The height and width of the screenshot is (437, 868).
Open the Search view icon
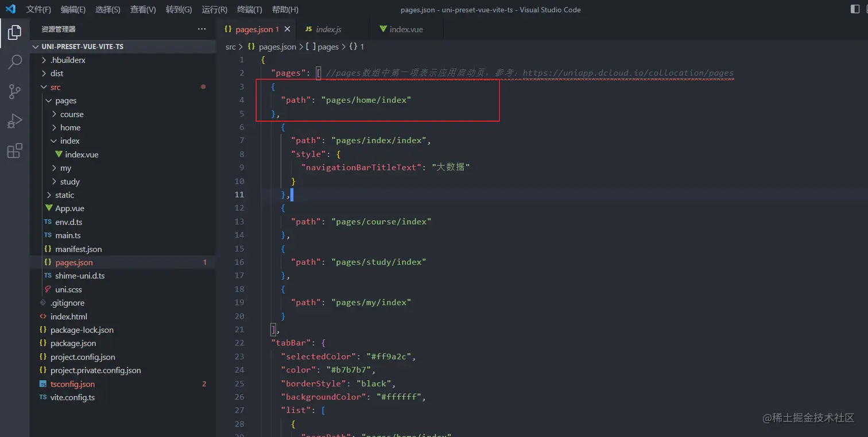pyautogui.click(x=15, y=62)
